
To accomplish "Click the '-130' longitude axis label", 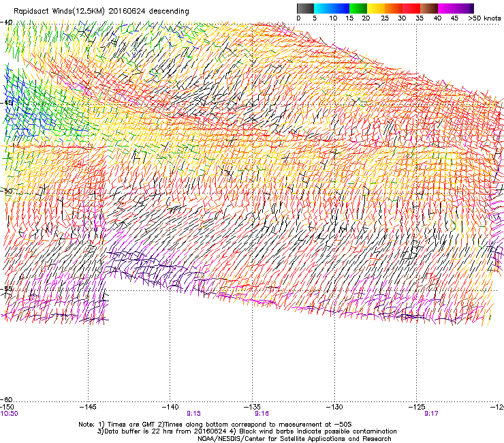I will pyautogui.click(x=334, y=407).
